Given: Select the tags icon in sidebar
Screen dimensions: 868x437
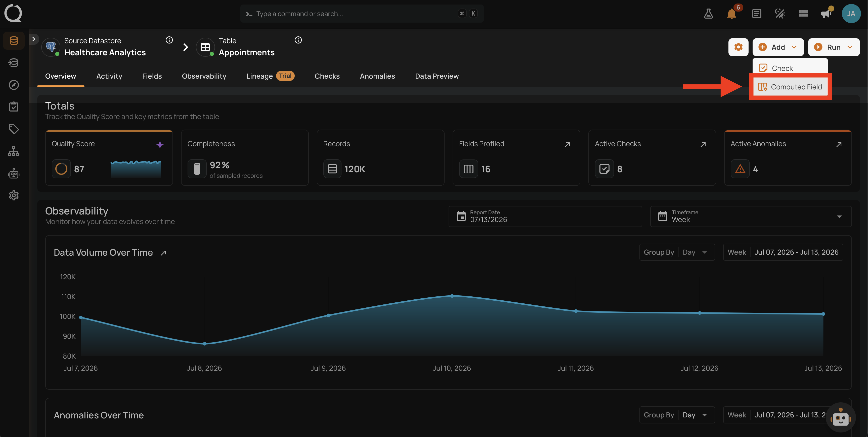Looking at the screenshot, I should [x=14, y=129].
